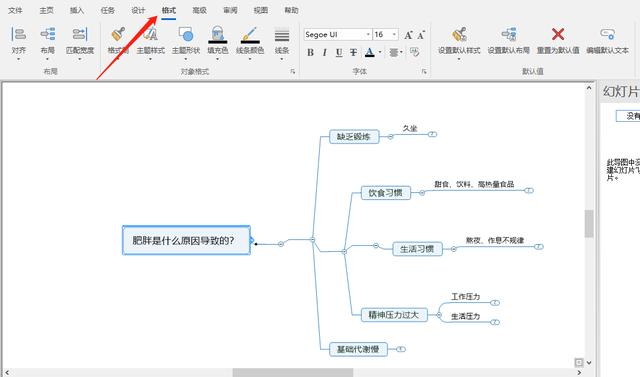Select the 缺乏锻炼 topic
This screenshot has height=377, width=640.
click(354, 137)
